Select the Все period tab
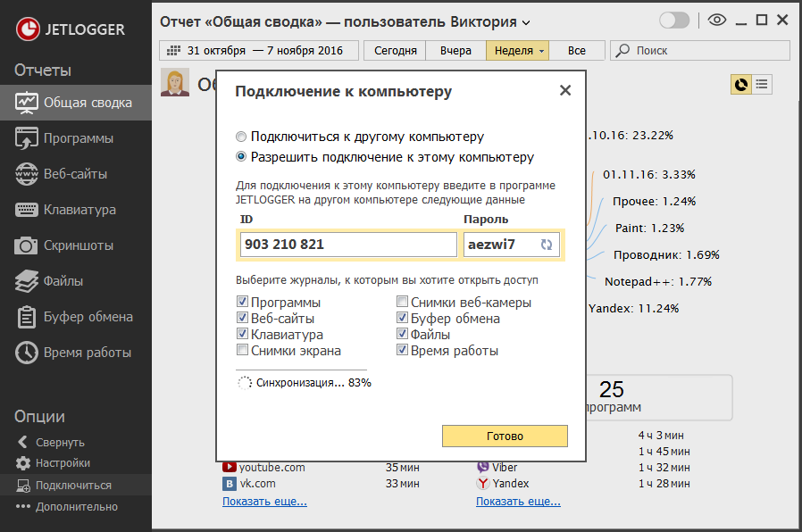The image size is (802, 532). coord(576,51)
